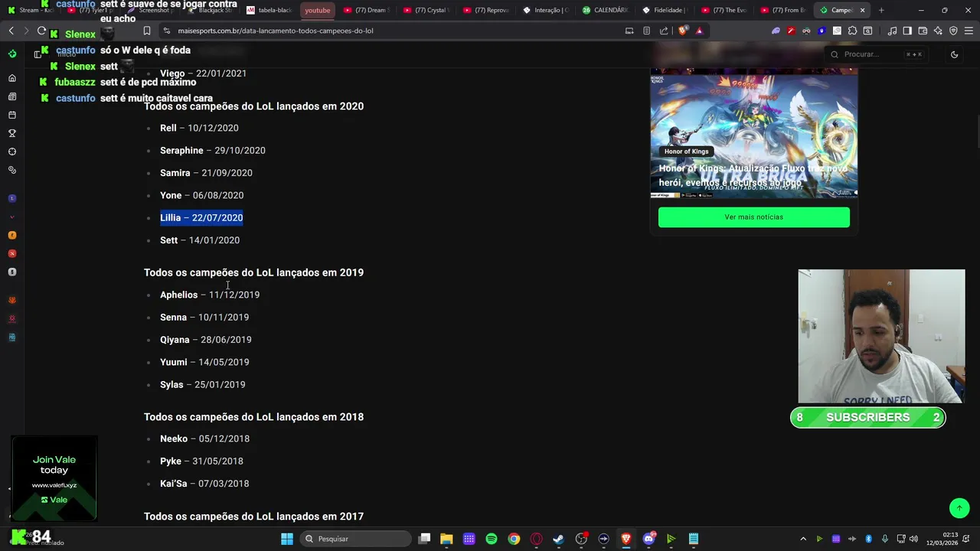This screenshot has width=980, height=551.
Task: Click the Samira – 21/09/2020 list entry
Action: tap(206, 173)
